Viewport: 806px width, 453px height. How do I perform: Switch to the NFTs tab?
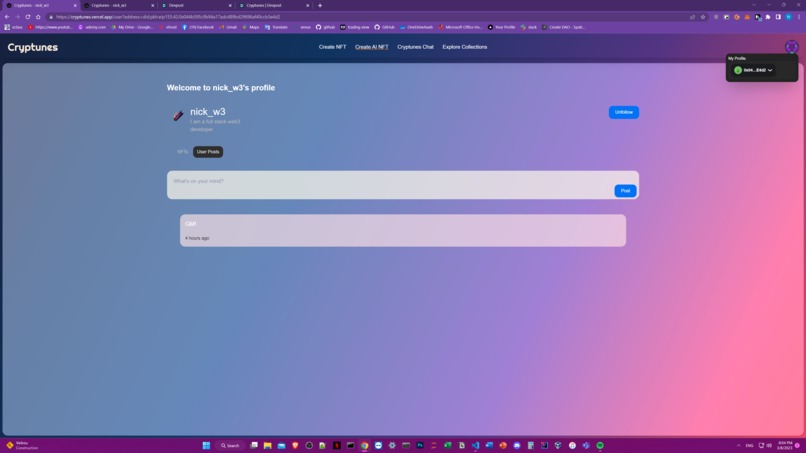tap(182, 152)
